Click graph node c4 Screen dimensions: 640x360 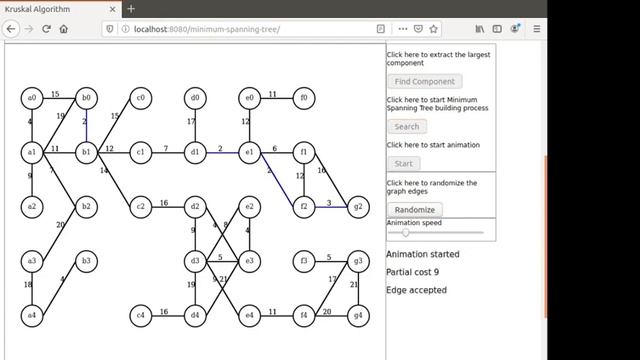[140, 316]
